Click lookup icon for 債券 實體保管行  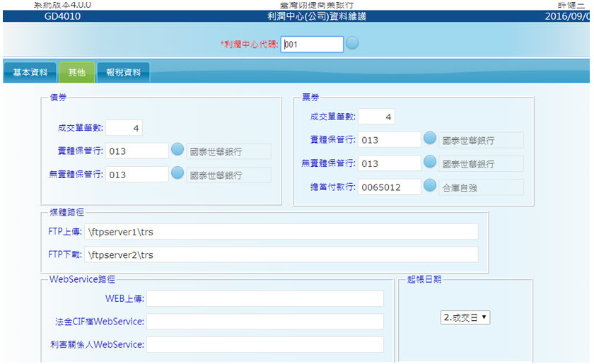[177, 150]
